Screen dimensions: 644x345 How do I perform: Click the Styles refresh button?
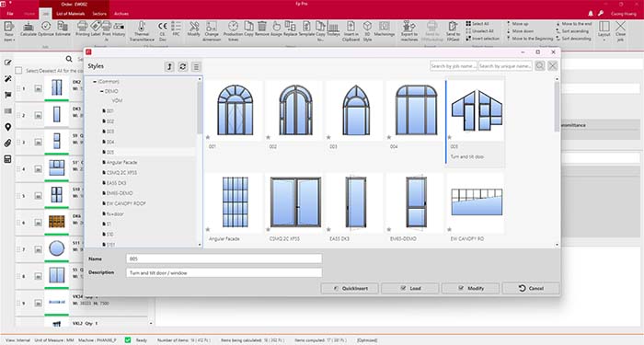pos(183,66)
